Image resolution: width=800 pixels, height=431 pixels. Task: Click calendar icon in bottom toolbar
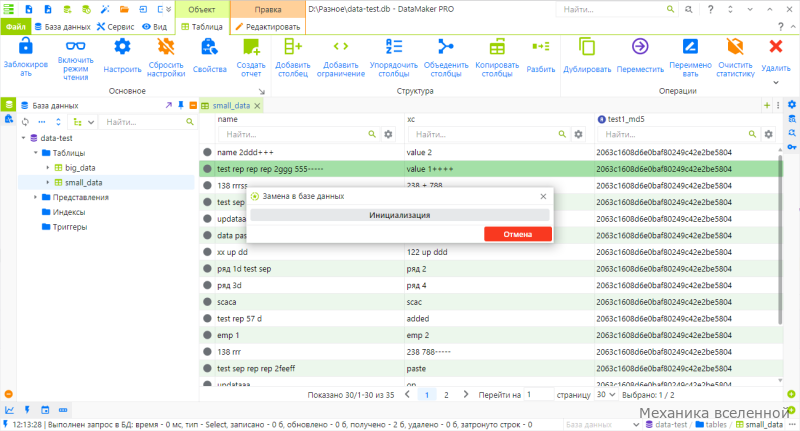pos(45,410)
